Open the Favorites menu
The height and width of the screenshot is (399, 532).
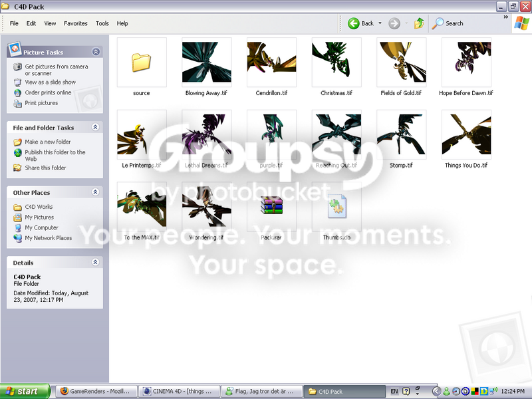pyautogui.click(x=76, y=23)
